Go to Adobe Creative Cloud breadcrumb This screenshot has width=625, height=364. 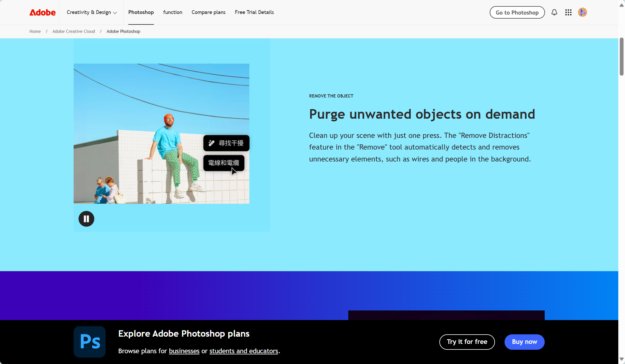[x=74, y=31]
